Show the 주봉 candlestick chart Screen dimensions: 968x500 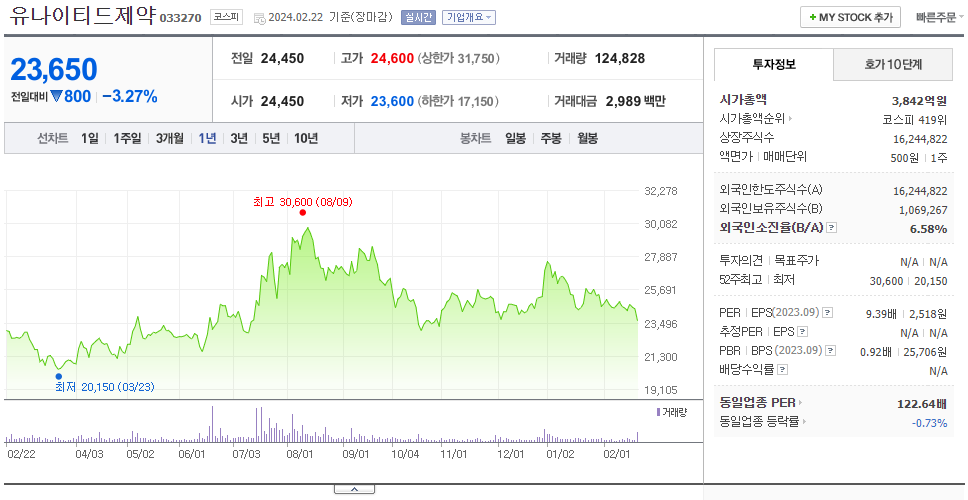[x=551, y=138]
